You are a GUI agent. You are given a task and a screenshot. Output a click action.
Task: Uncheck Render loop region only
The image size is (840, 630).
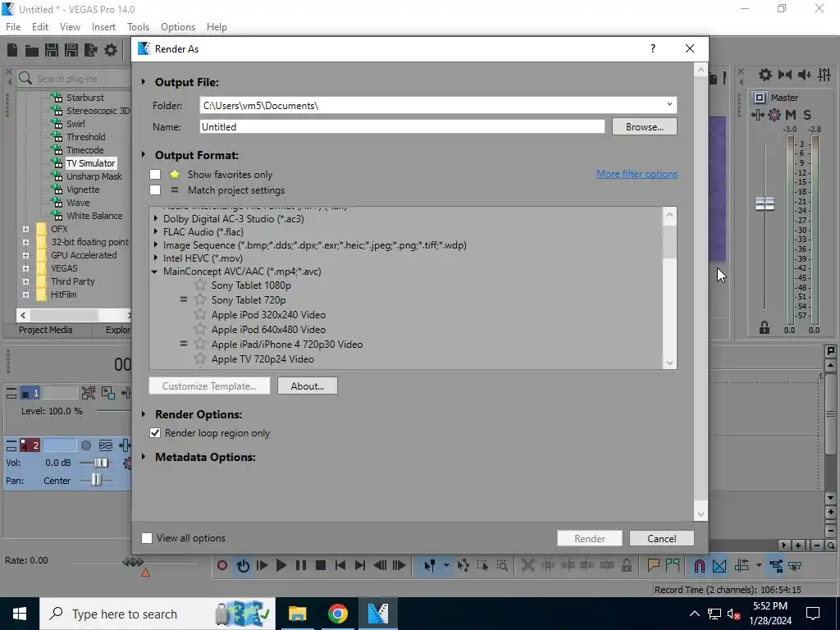click(x=155, y=433)
